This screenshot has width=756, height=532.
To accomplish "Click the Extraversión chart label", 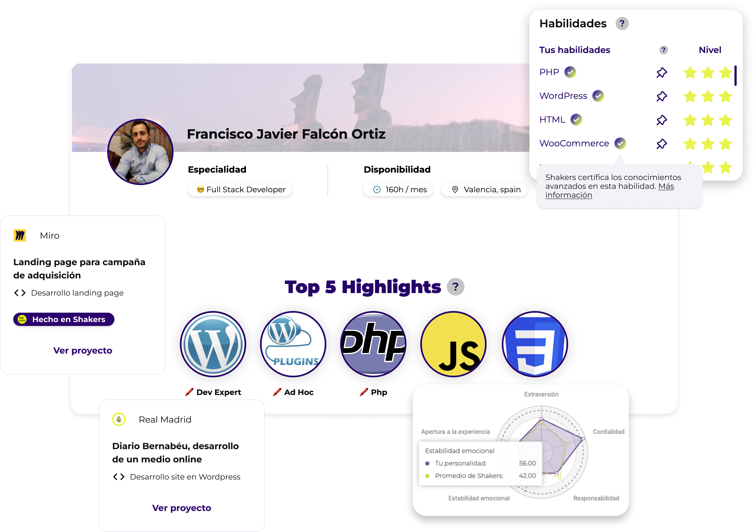I will (x=541, y=394).
